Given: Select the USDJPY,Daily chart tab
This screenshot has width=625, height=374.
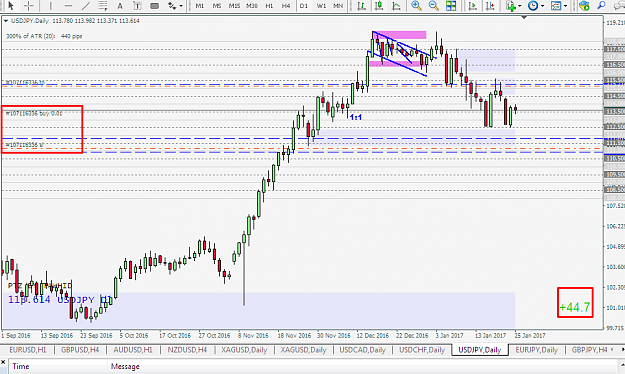Looking at the screenshot, I should (x=480, y=350).
